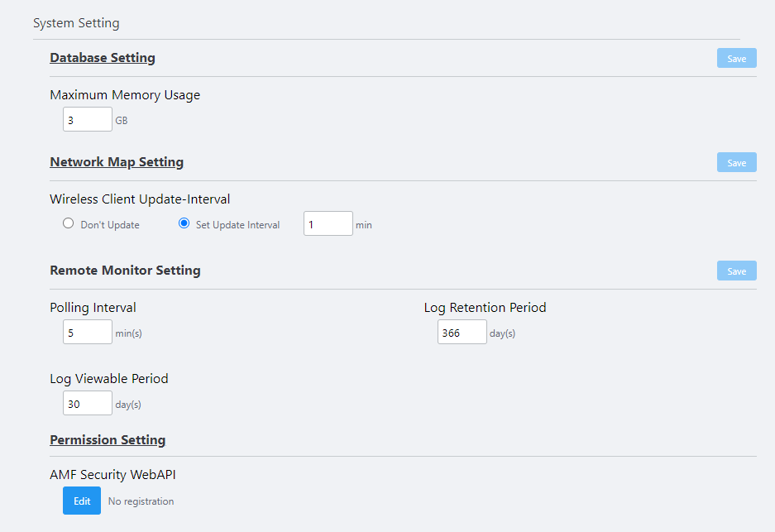Click the Log Viewable Period input field

click(88, 403)
